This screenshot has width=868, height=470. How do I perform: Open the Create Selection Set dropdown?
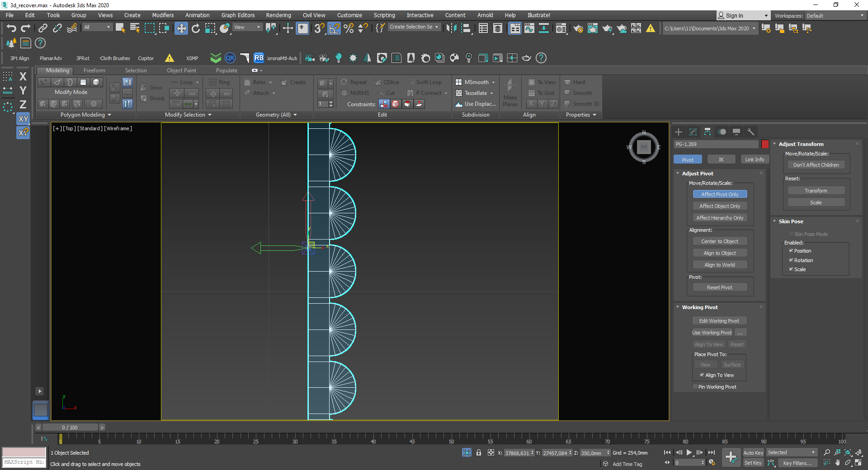tap(414, 27)
